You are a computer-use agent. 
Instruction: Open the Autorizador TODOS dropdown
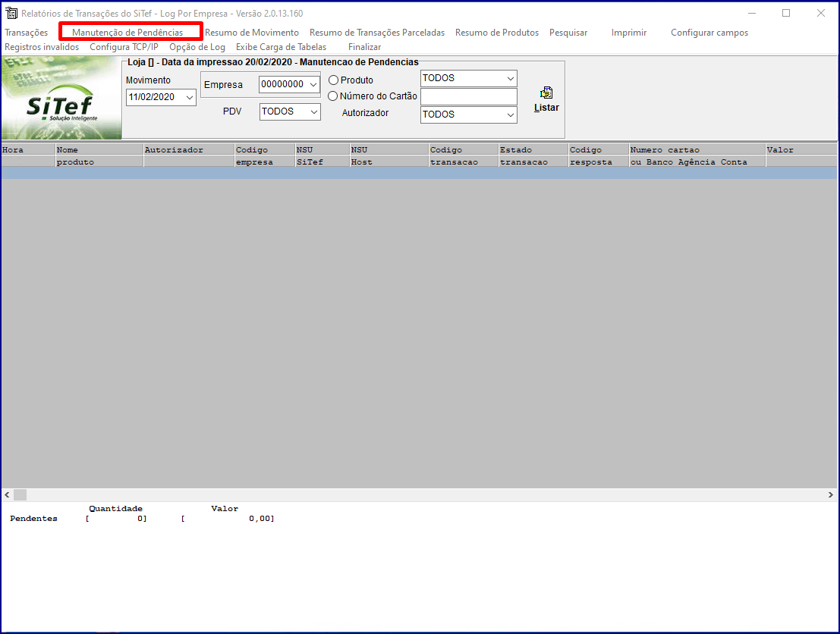tap(511, 115)
